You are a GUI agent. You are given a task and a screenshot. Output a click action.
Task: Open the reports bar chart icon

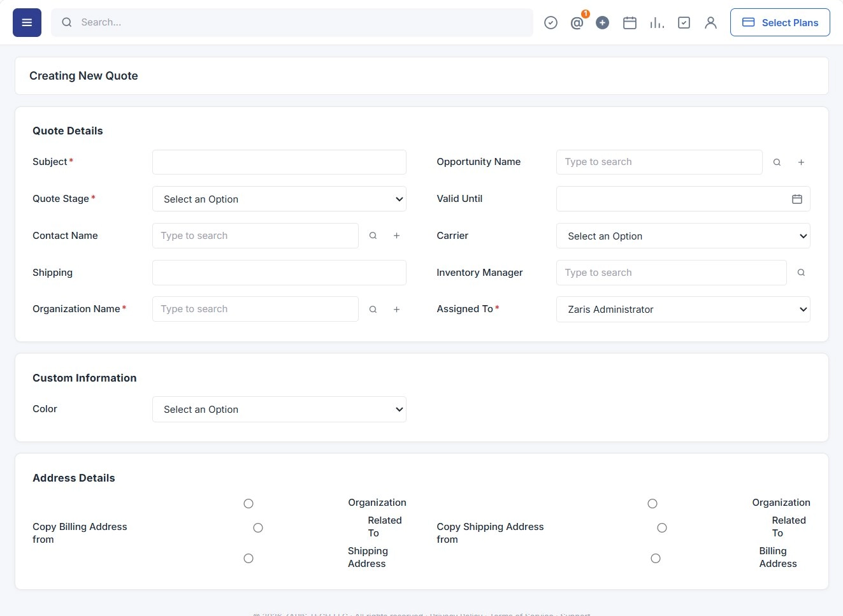[657, 23]
